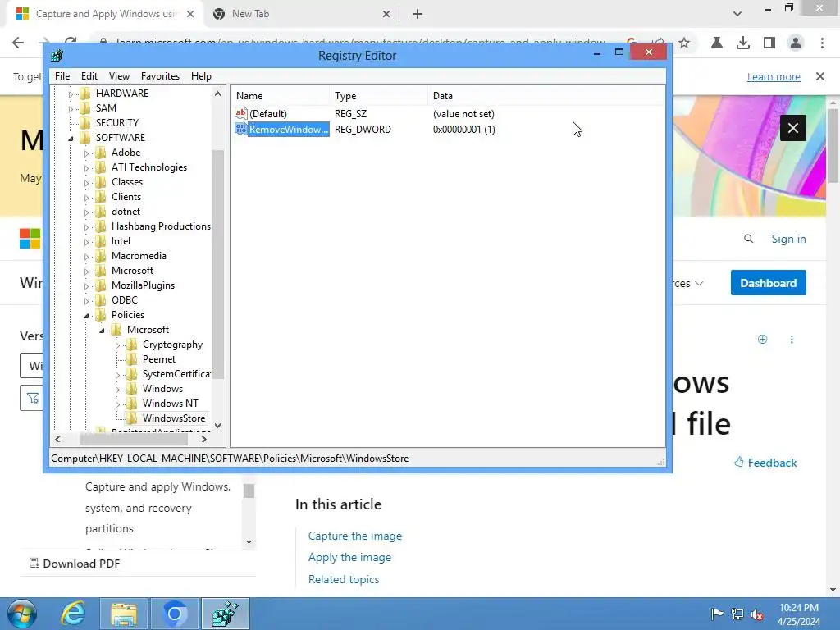This screenshot has height=630, width=840.
Task: Select the SystemCertificates key
Action: (176, 374)
